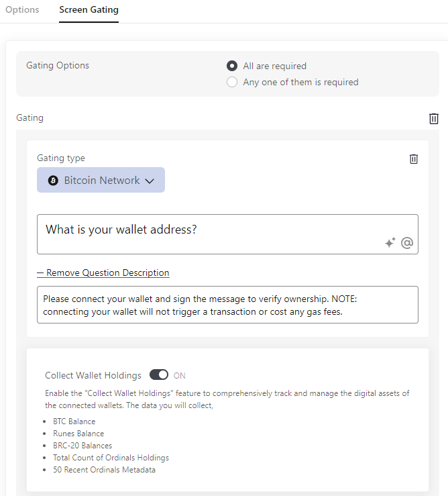Click the @ mention icon
This screenshot has height=496, width=448.
click(406, 243)
